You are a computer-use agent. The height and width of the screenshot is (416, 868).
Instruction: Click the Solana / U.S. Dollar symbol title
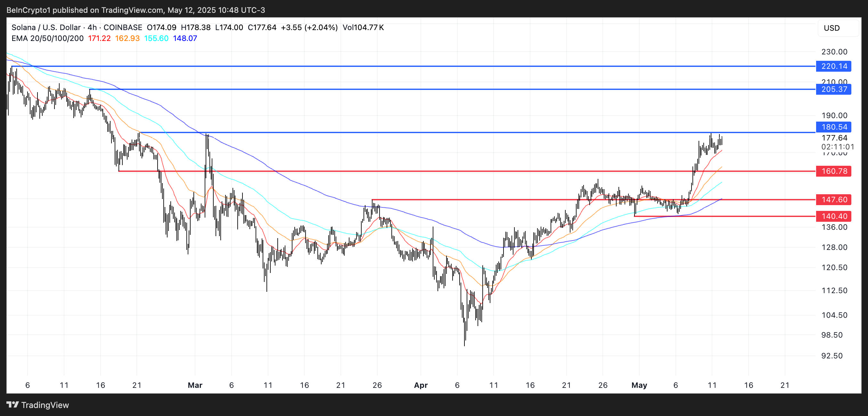pos(46,27)
